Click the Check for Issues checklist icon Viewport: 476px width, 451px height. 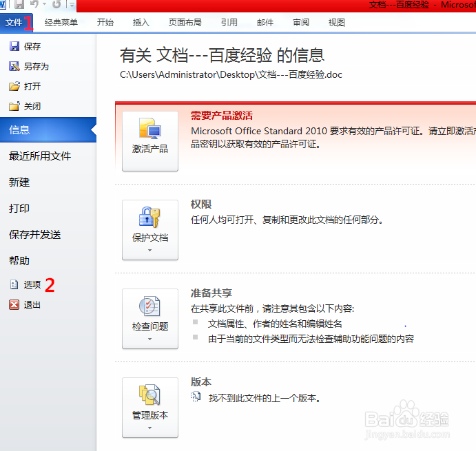point(149,306)
